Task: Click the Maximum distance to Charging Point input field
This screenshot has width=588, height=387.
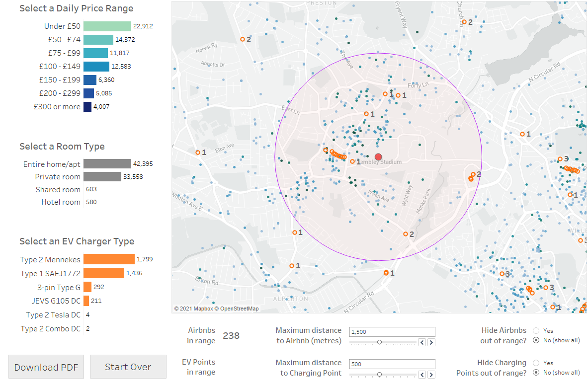Action: pyautogui.click(x=392, y=364)
